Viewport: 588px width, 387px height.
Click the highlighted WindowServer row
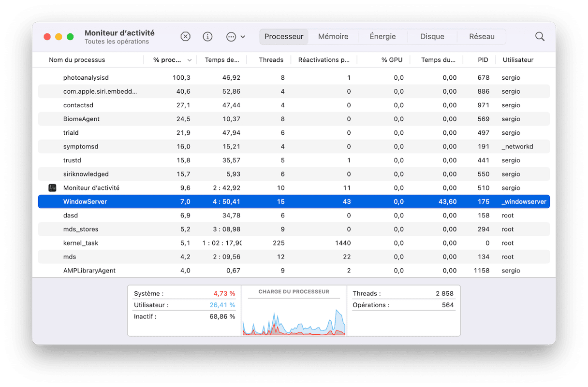tap(294, 201)
